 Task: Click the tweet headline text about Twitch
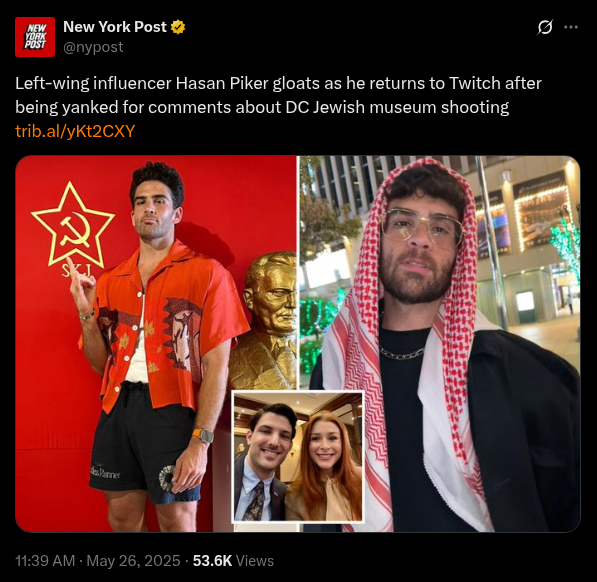pos(278,95)
